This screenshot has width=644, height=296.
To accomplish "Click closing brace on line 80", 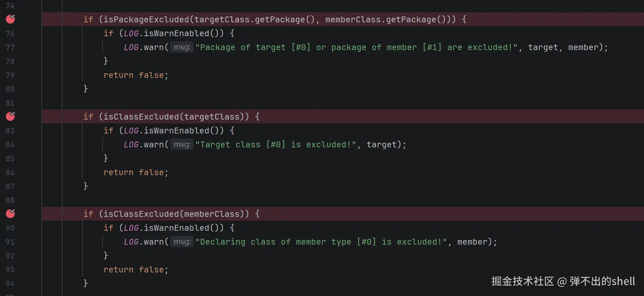I will pyautogui.click(x=86, y=89).
